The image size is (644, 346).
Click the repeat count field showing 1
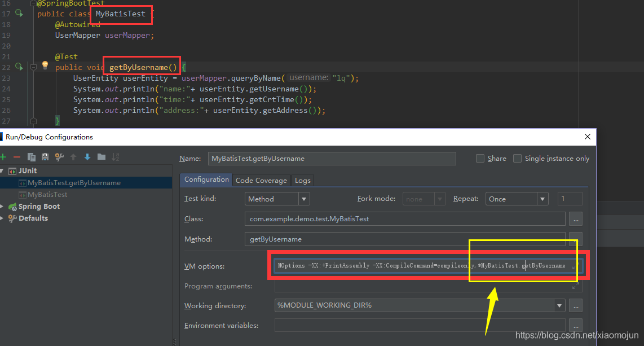point(570,199)
